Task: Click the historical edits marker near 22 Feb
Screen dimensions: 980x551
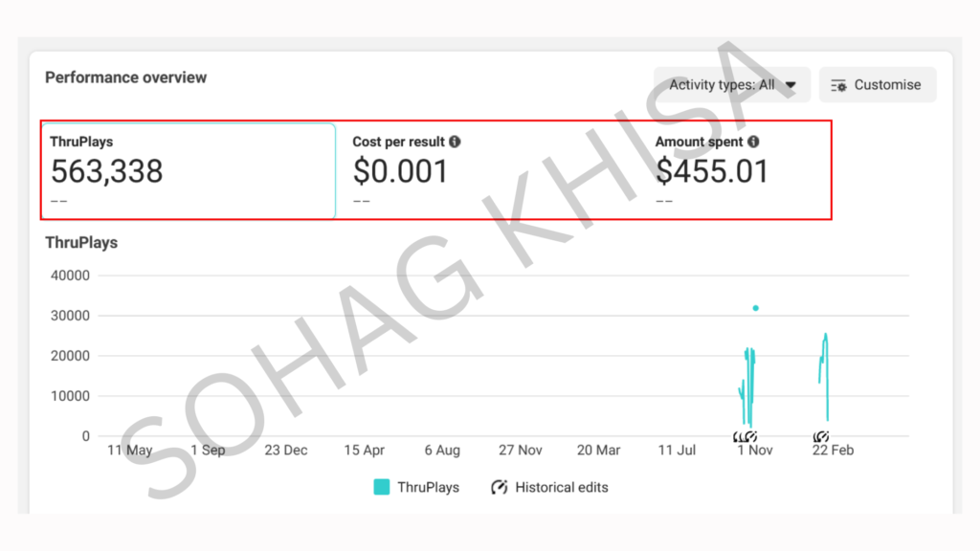Action: [x=820, y=437]
